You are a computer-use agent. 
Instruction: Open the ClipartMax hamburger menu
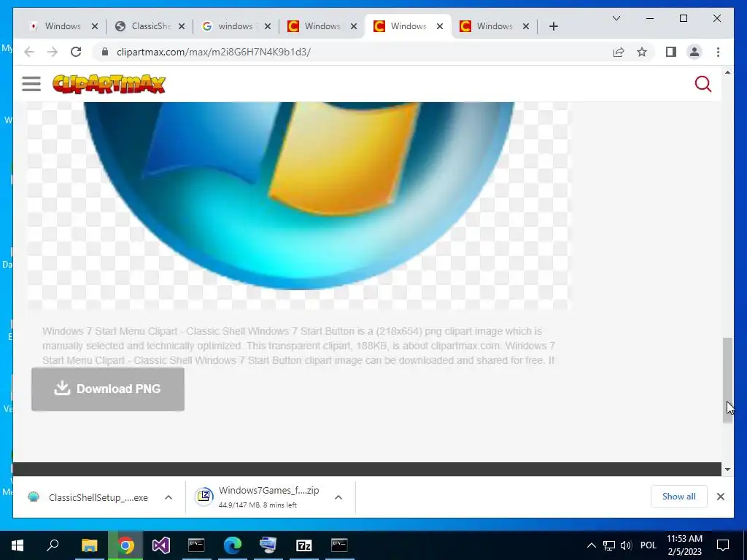[x=31, y=84]
